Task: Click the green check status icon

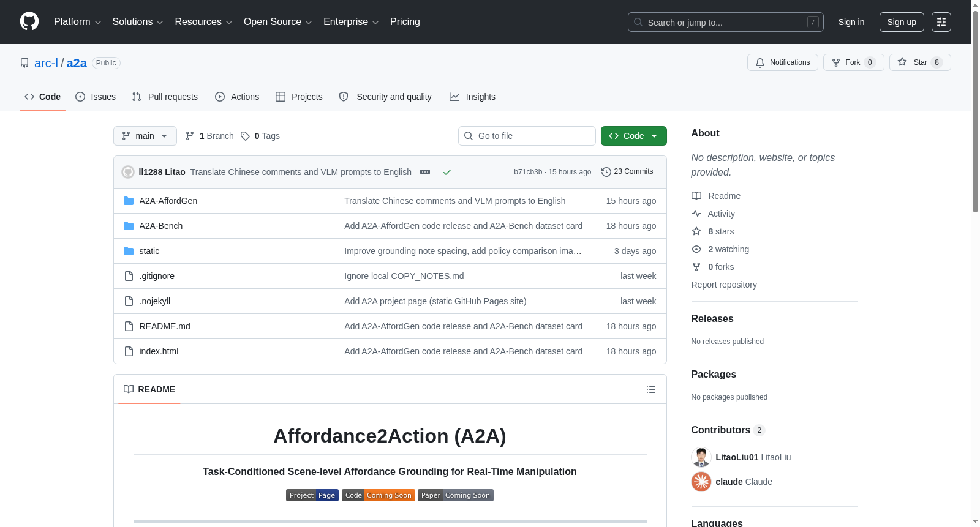Action: pyautogui.click(x=447, y=172)
